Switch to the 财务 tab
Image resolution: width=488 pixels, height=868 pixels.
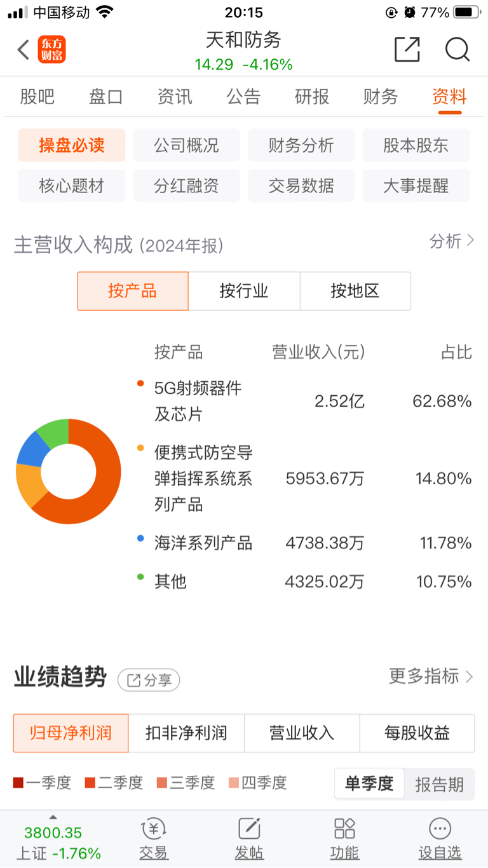[x=381, y=97]
